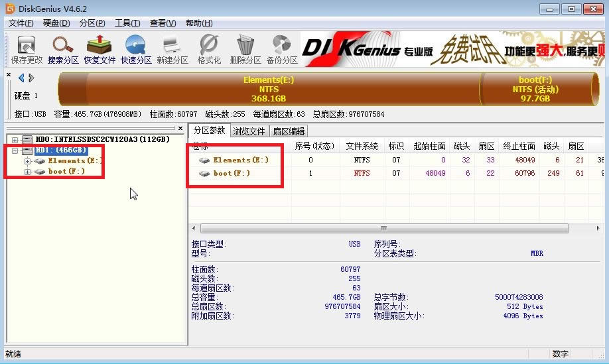609x364 pixels.
Task: Go to previous disk with left arrow
Action: [x=21, y=78]
